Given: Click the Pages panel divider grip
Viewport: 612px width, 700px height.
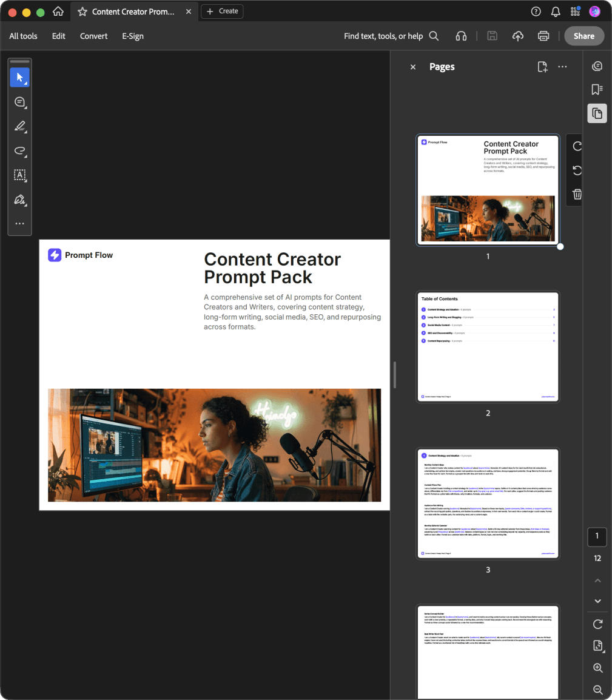Looking at the screenshot, I should coord(395,375).
